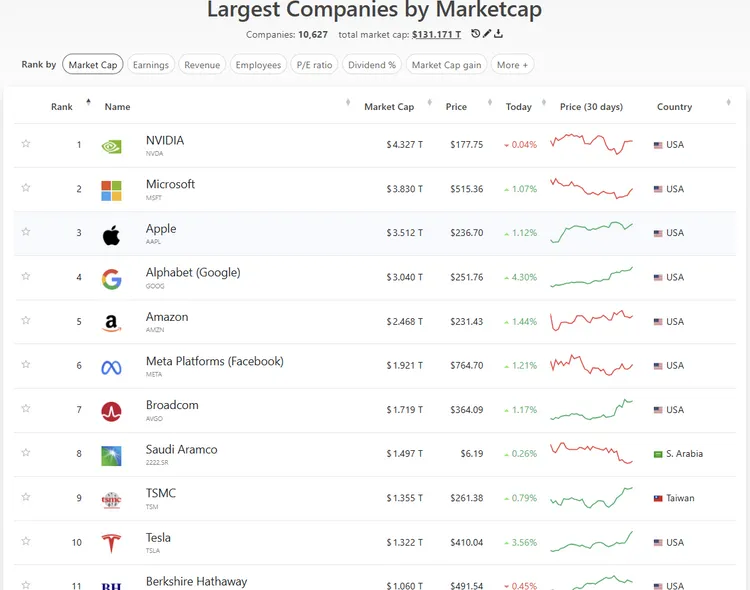Star Alphabet (Google) as favorite
Screen dimensions: 750x590
[26, 276]
